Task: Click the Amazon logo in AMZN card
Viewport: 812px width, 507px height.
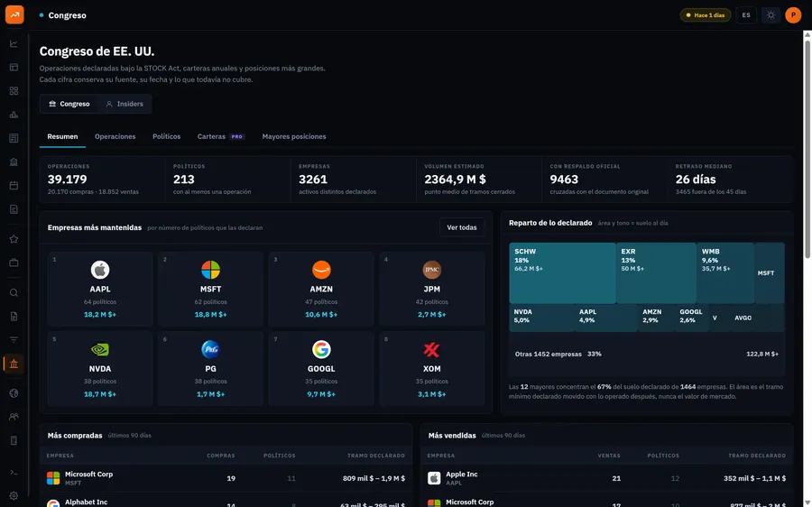Action: tap(321, 270)
